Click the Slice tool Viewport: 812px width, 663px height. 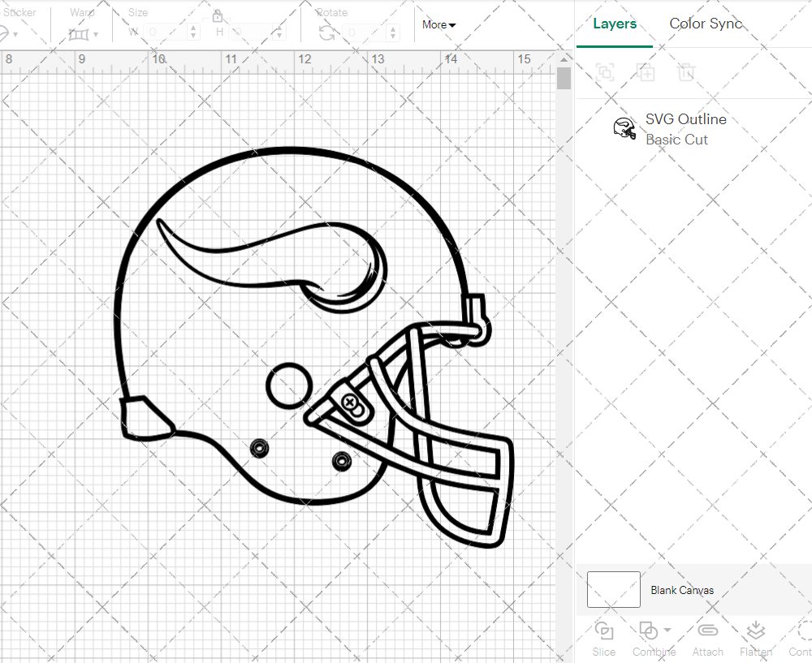click(604, 639)
